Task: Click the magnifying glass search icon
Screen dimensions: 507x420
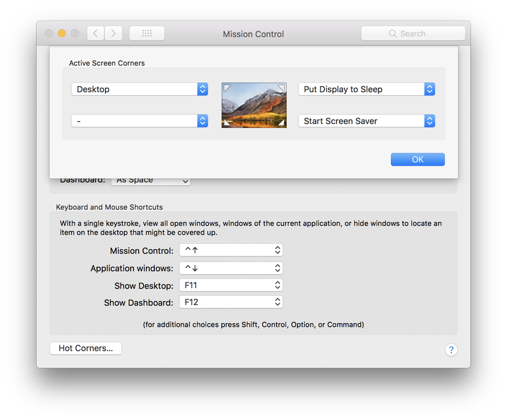Action: (x=393, y=34)
